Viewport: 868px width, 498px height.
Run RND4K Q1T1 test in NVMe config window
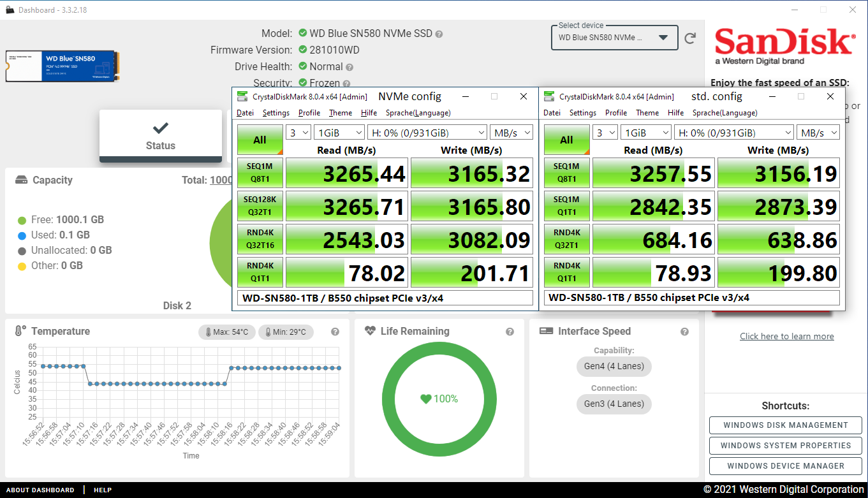point(260,272)
